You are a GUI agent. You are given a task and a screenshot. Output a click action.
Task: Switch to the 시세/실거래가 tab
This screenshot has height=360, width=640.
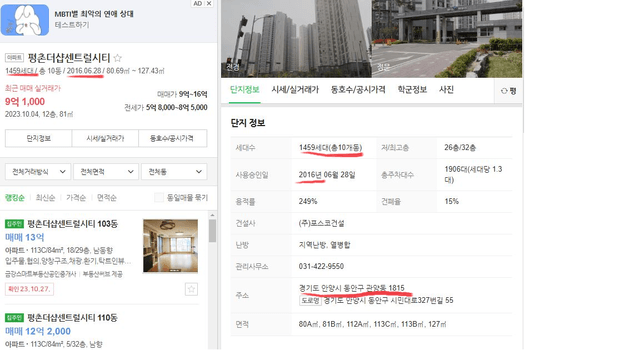(295, 89)
